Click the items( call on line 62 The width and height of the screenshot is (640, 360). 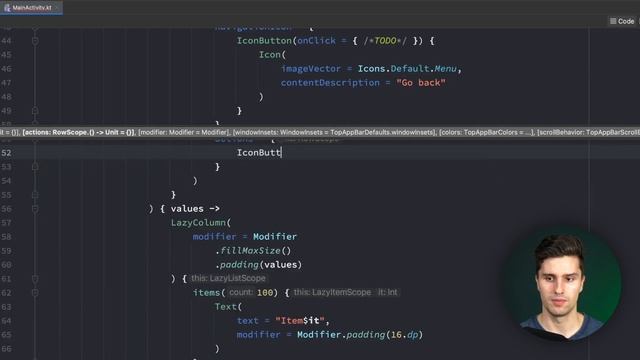click(x=209, y=293)
